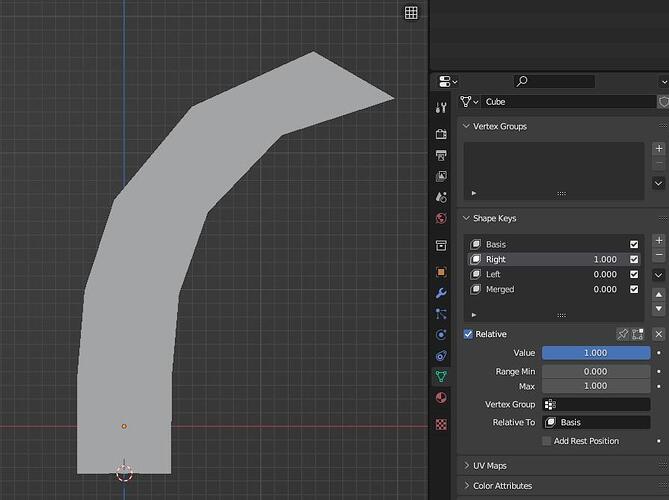
Task: Animate the Range Min property dot
Action: click(659, 372)
